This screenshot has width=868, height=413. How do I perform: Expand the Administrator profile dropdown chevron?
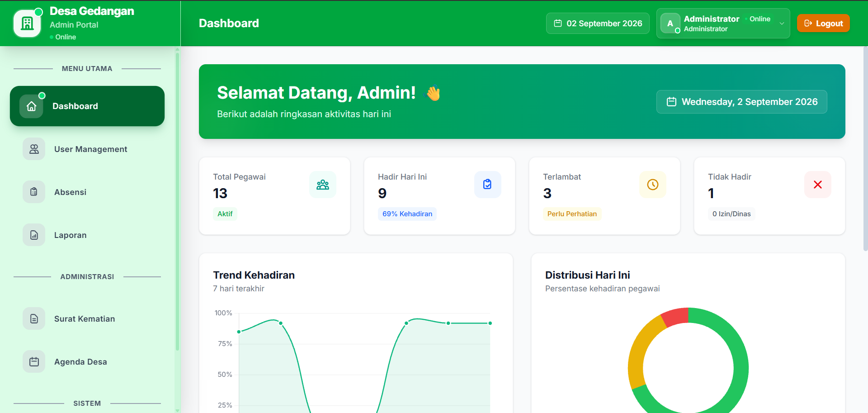pos(782,24)
